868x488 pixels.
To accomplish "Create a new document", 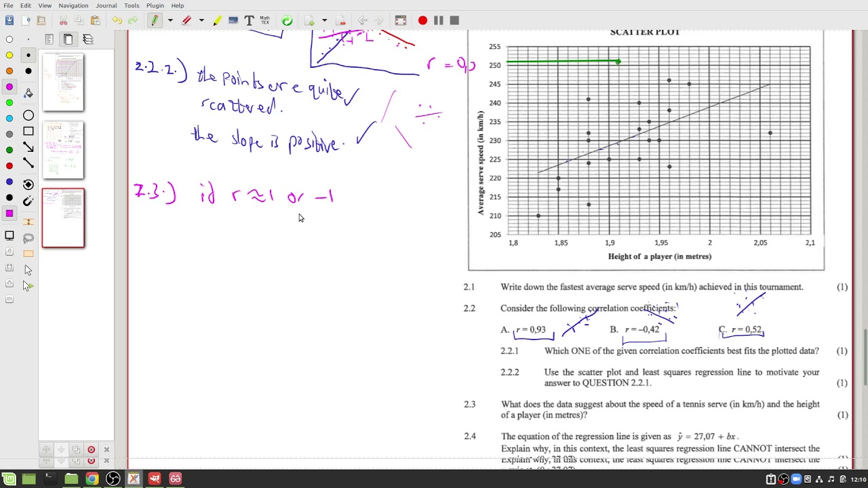I will (25, 20).
